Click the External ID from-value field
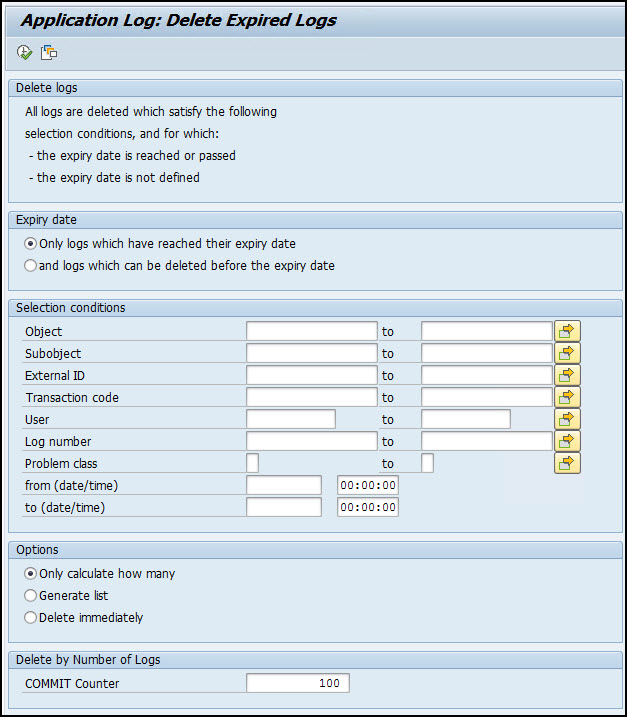 [311, 375]
